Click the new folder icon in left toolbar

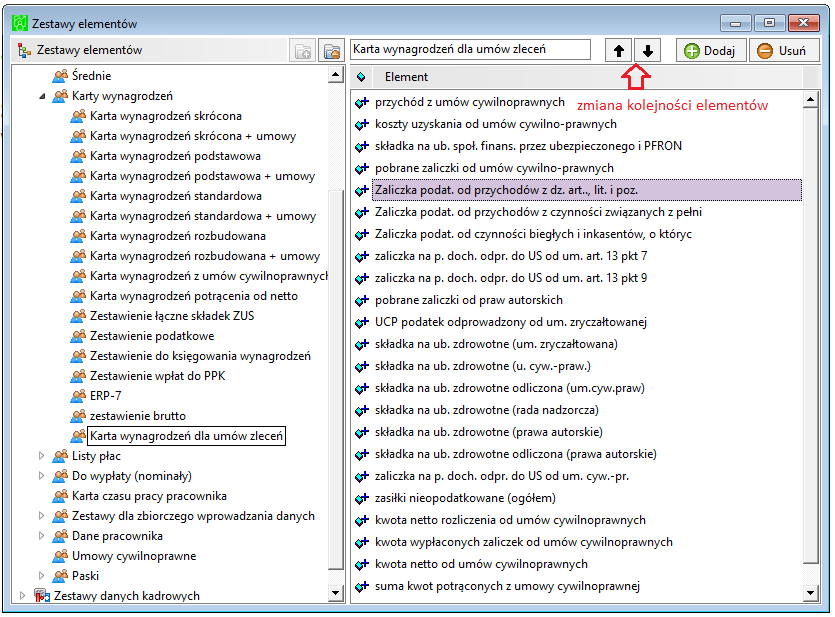point(303,51)
